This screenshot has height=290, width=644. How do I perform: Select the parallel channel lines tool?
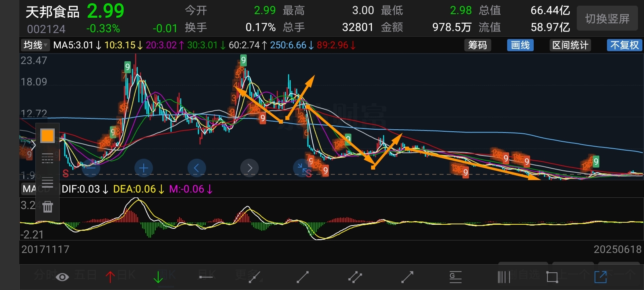[x=355, y=277]
